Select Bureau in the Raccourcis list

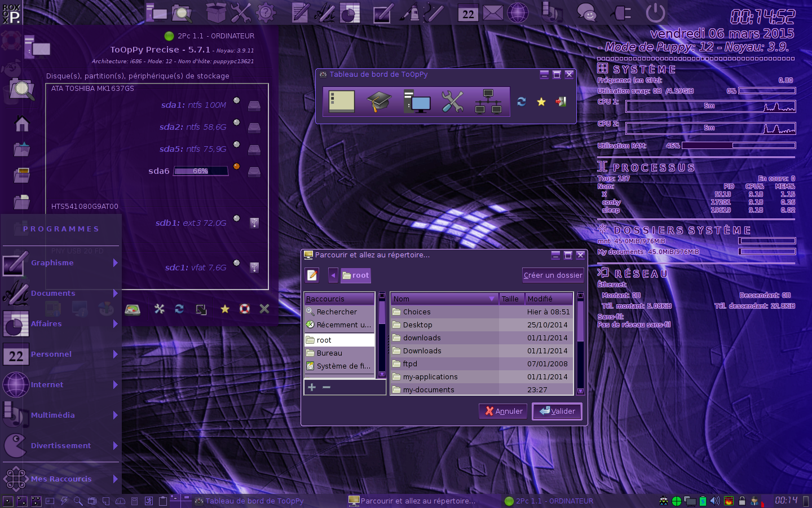tap(339, 353)
